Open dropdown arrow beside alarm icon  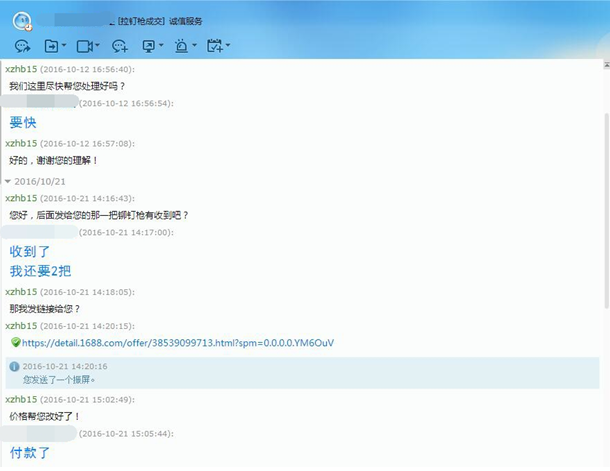194,46
